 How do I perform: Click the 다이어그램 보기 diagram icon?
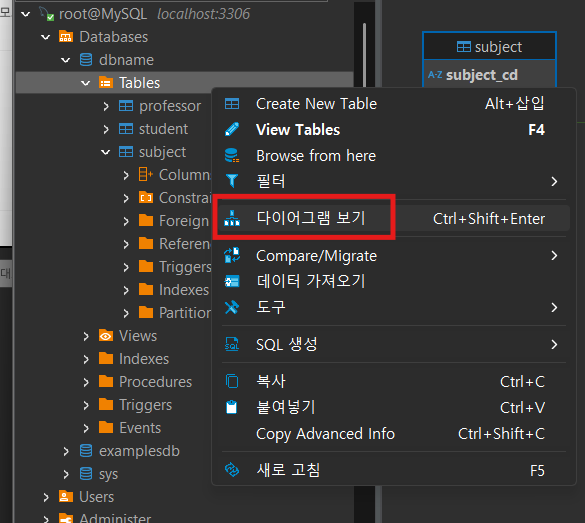232,219
